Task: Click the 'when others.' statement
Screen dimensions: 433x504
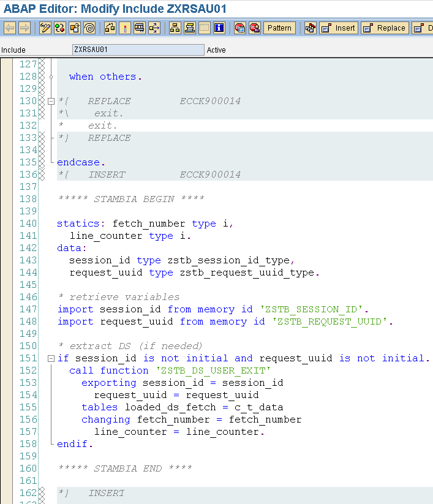Action: click(x=105, y=77)
